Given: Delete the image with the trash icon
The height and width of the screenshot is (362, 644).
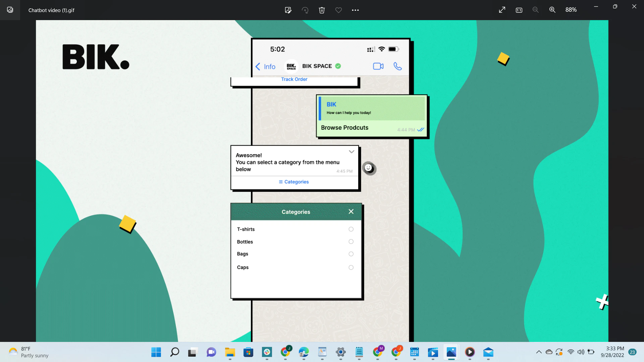Looking at the screenshot, I should tap(322, 10).
